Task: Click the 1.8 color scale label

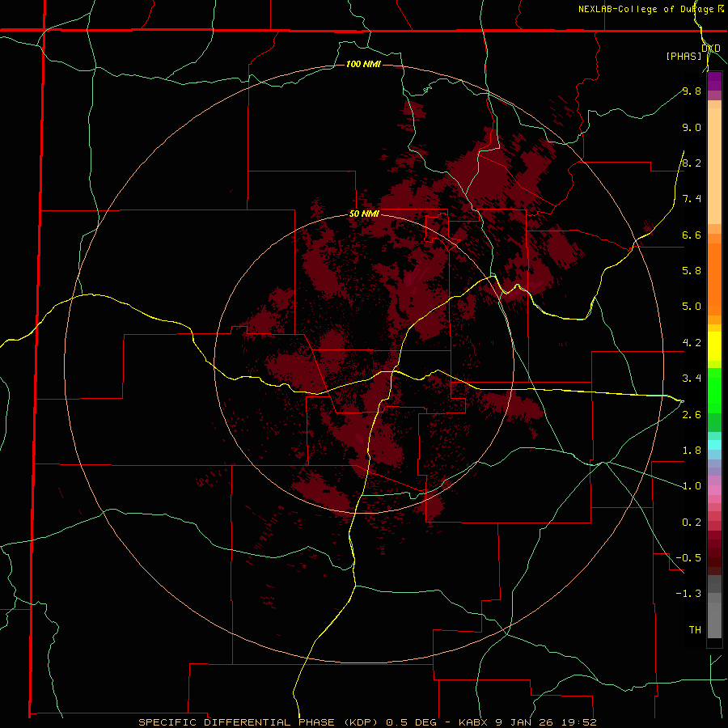Action: (692, 451)
